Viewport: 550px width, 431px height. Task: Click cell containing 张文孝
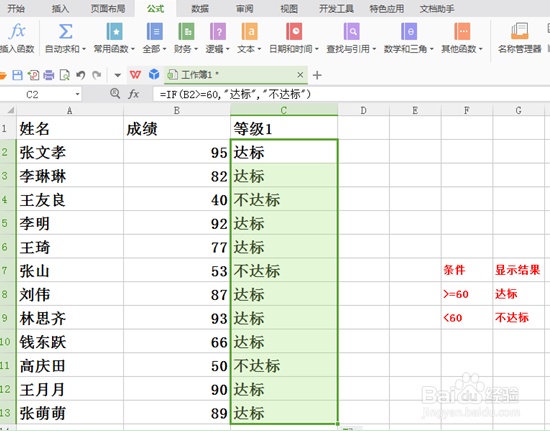[70, 152]
